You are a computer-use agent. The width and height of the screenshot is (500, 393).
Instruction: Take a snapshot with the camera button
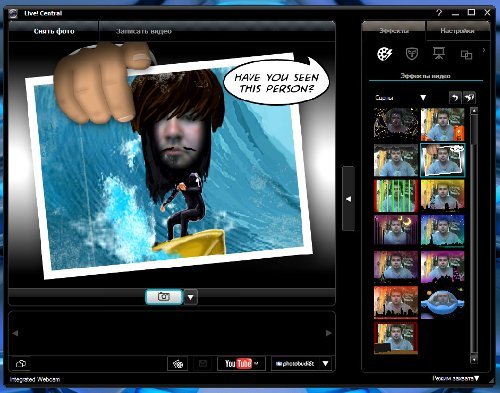pos(164,297)
